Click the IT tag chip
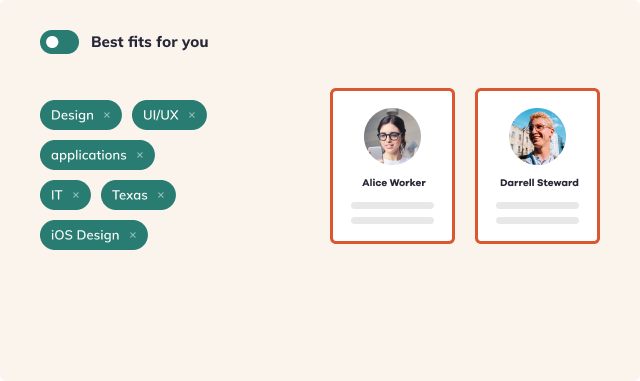640x381 pixels. (x=65, y=195)
